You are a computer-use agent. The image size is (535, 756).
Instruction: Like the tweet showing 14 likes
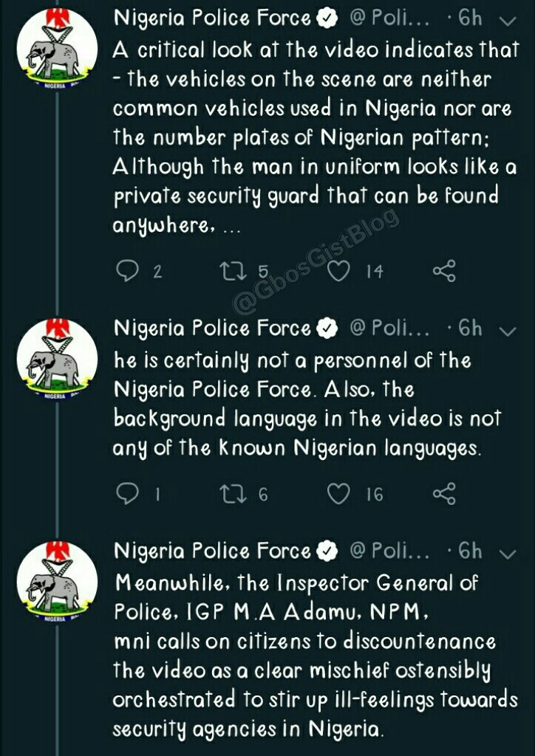tap(338, 272)
